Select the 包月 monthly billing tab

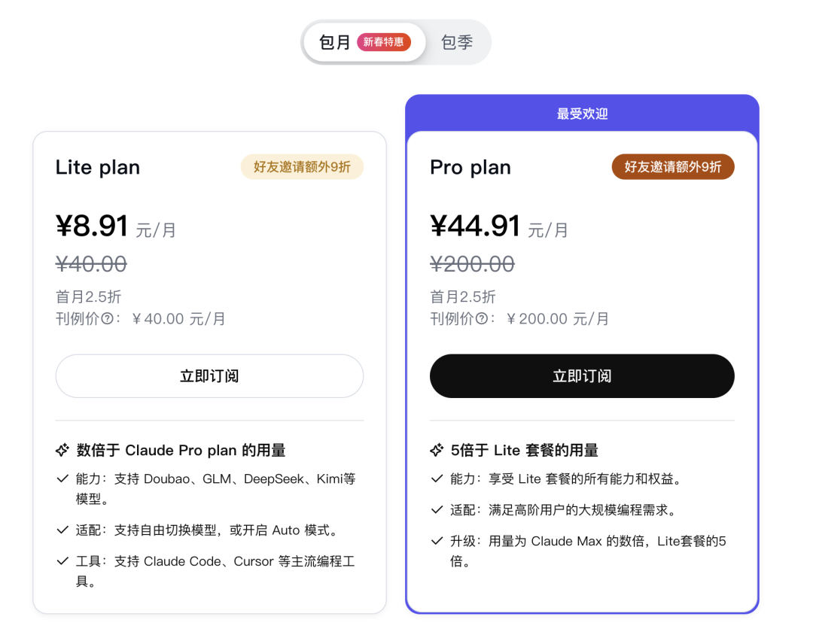click(335, 43)
